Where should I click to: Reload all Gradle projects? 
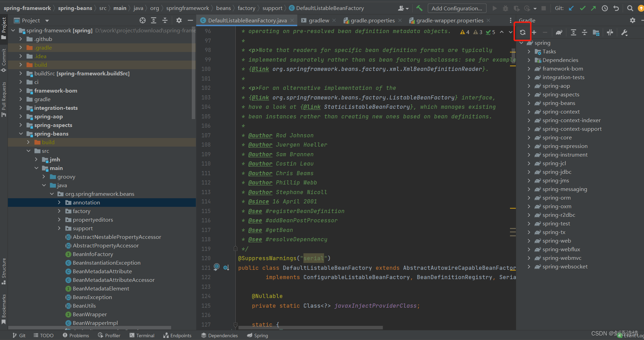(x=522, y=32)
